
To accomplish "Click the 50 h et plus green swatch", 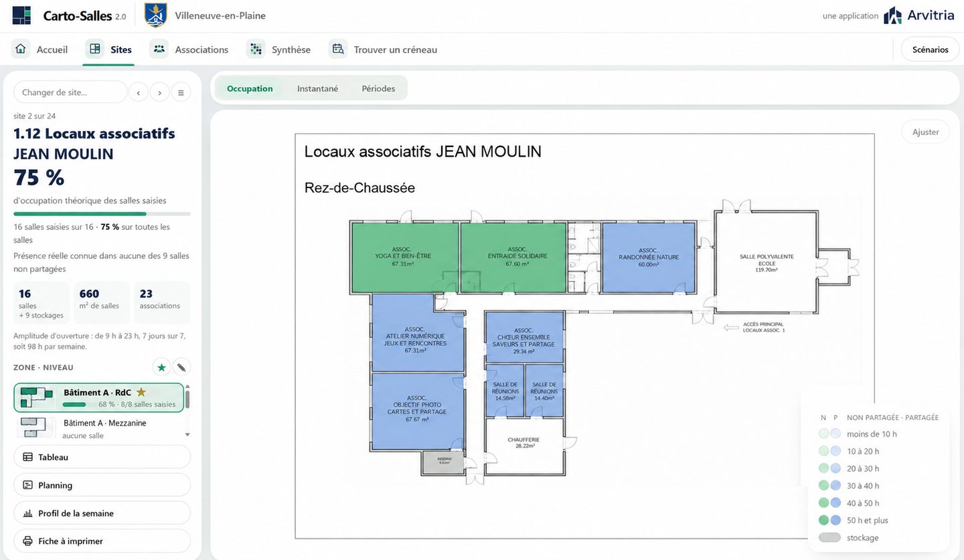I will point(823,520).
